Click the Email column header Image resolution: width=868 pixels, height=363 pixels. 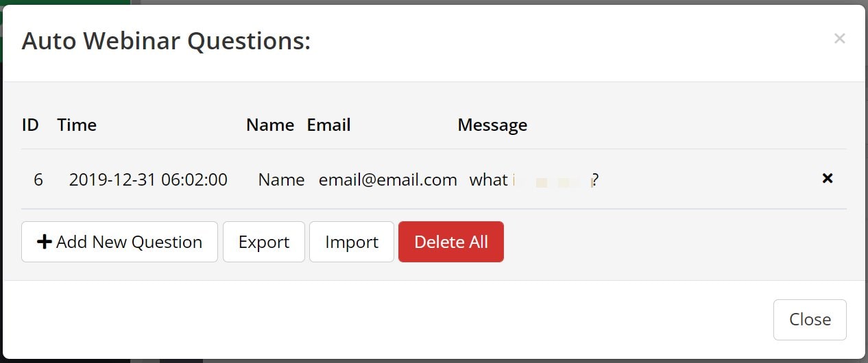328,125
